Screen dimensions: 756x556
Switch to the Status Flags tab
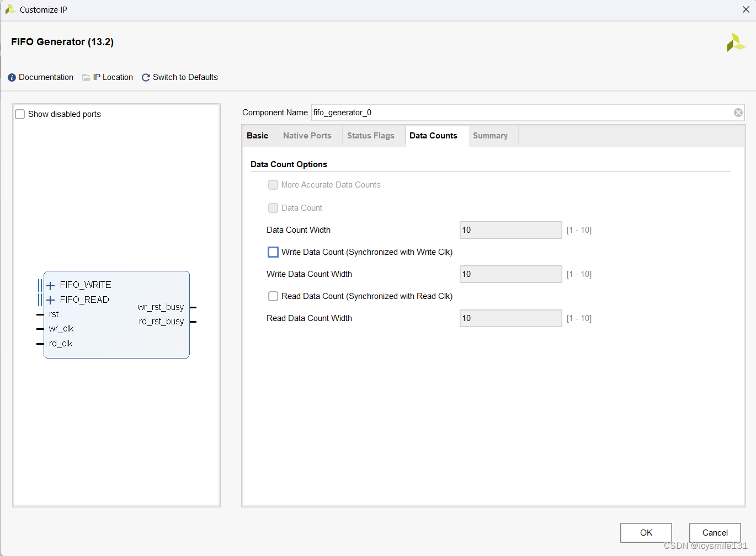pyautogui.click(x=370, y=136)
